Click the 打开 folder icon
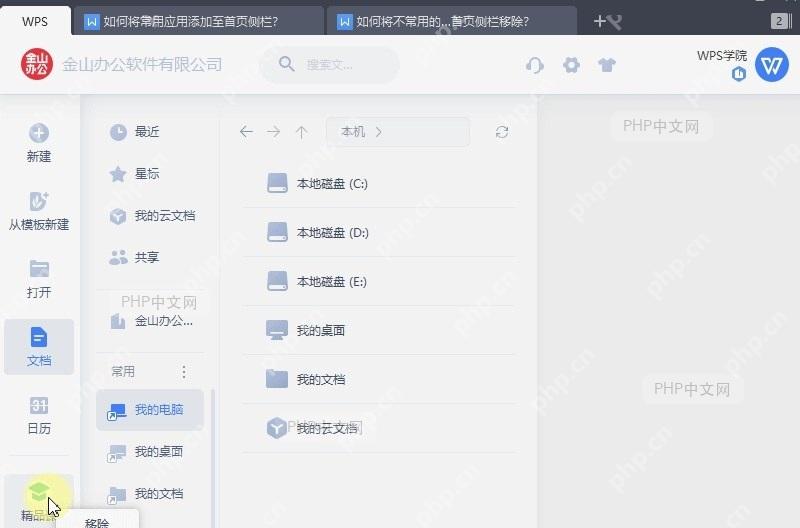This screenshot has height=528, width=800. point(39,269)
